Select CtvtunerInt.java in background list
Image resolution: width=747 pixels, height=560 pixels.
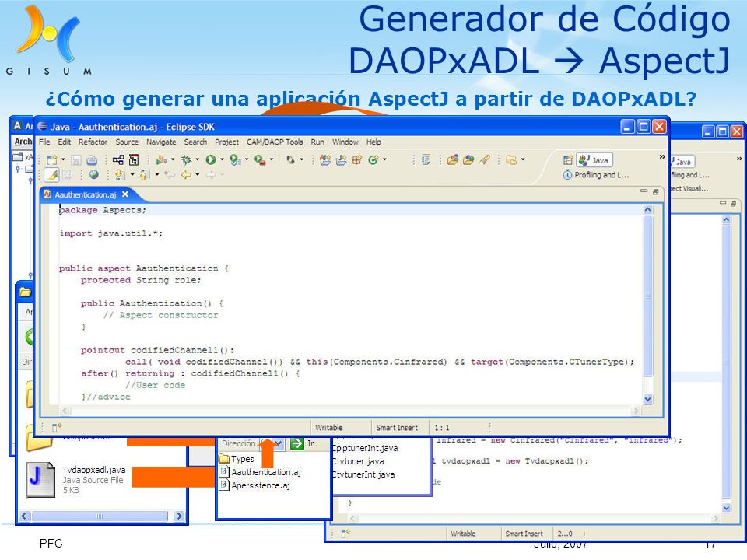point(363,474)
